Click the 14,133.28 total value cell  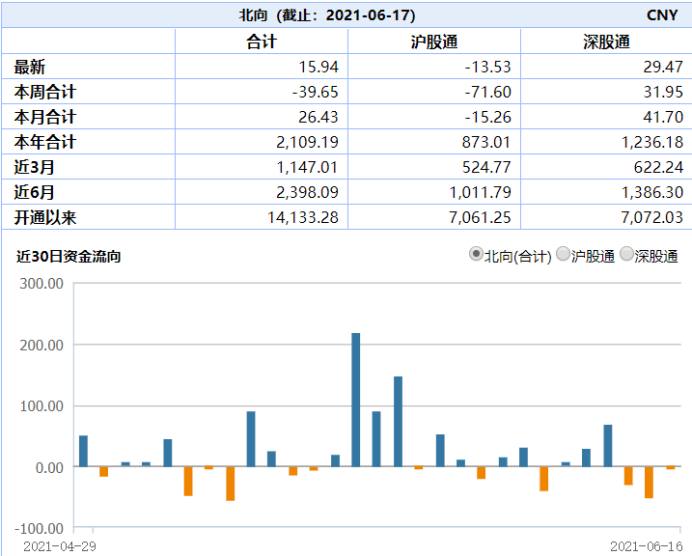pos(303,217)
